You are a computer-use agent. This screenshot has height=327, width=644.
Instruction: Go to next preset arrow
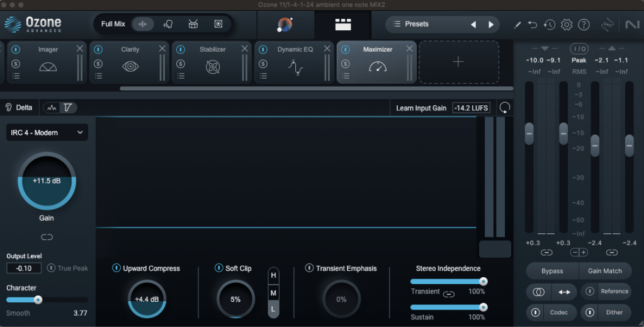pos(491,25)
